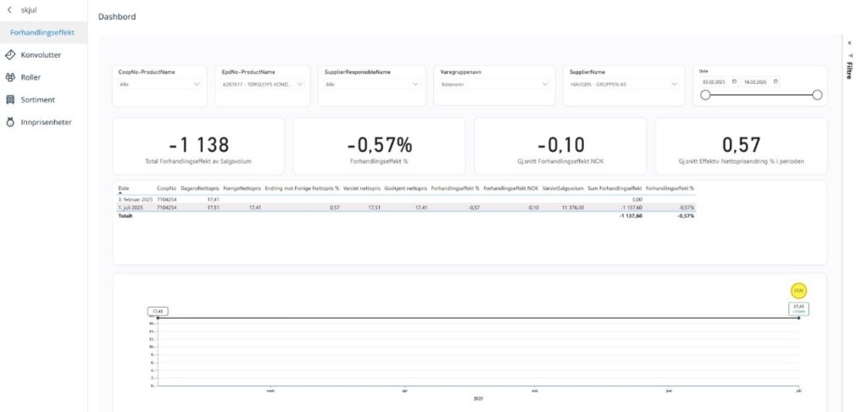The image size is (868, 412).
Task: Click the yellow highlighted chart data point
Action: [x=798, y=291]
